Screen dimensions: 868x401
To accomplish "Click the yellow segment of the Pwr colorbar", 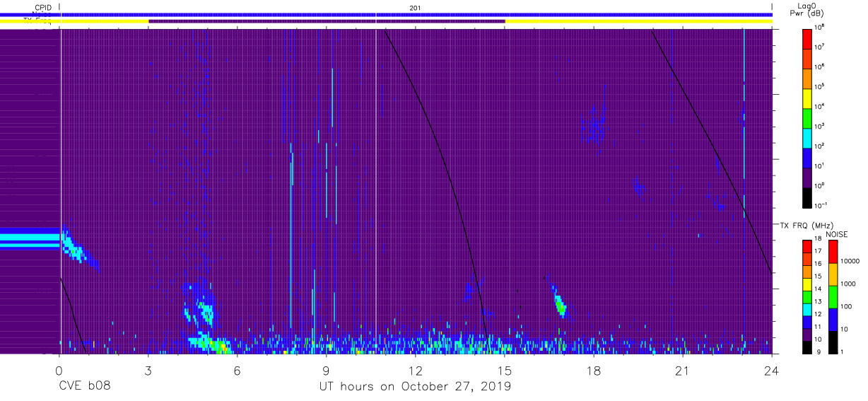I will [807, 98].
